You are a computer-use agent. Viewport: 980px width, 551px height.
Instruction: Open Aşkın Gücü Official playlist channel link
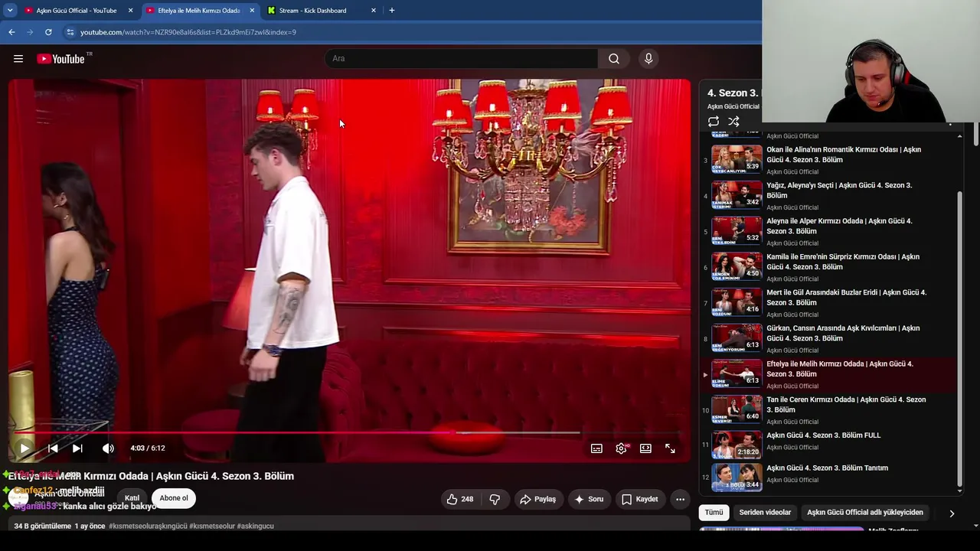coord(733,106)
